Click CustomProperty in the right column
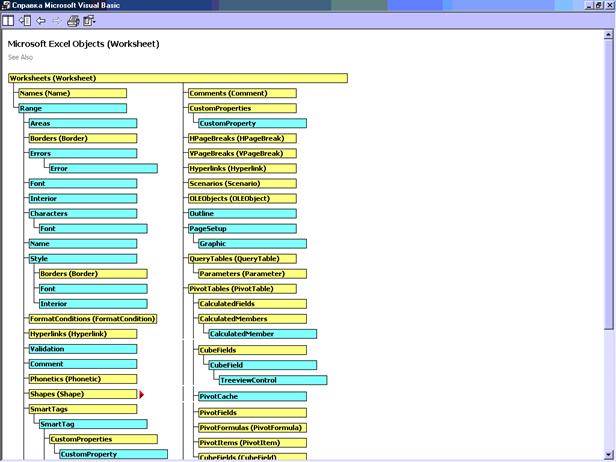Screen dimensions: 616x462 253,123
